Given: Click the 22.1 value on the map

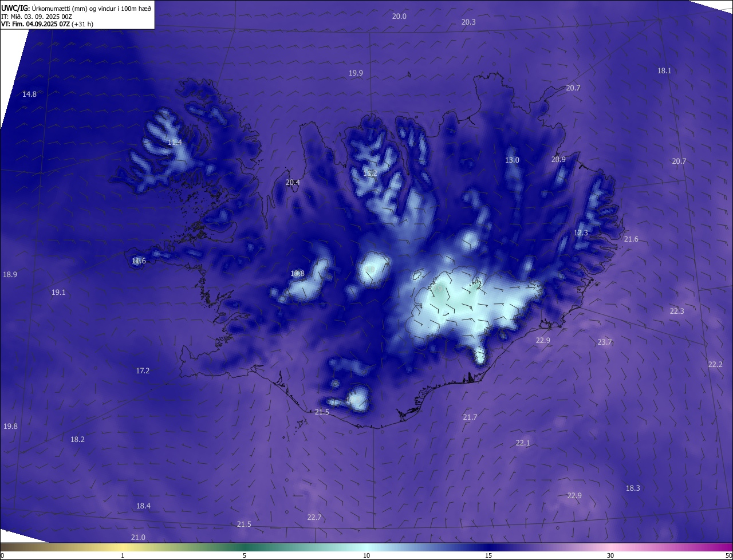Looking at the screenshot, I should [x=523, y=443].
